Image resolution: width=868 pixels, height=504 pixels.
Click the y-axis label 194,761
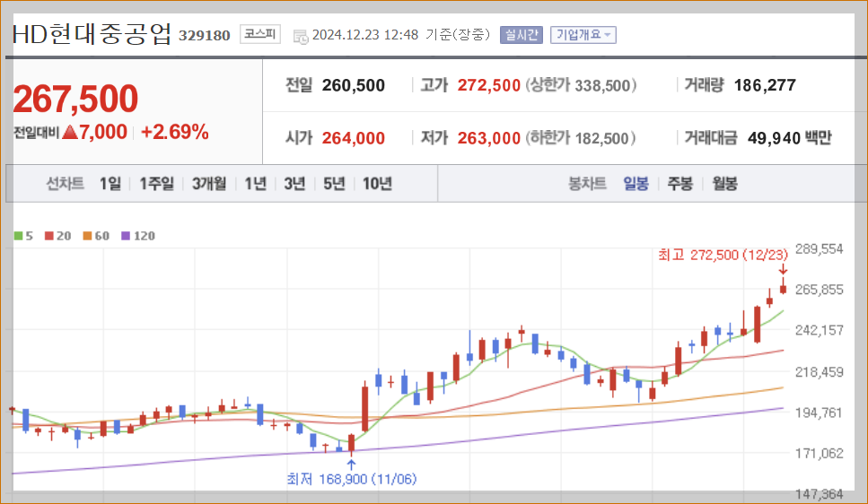click(x=820, y=413)
